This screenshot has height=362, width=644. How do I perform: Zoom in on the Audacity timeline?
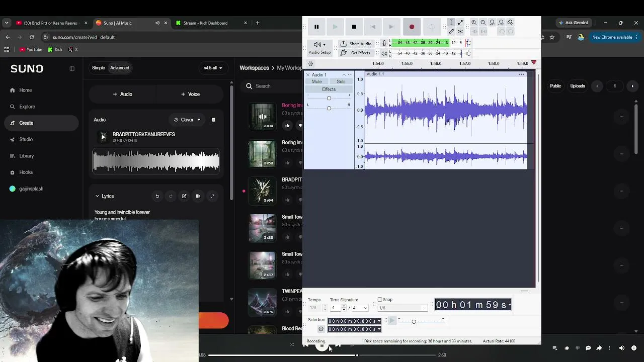coord(474,23)
